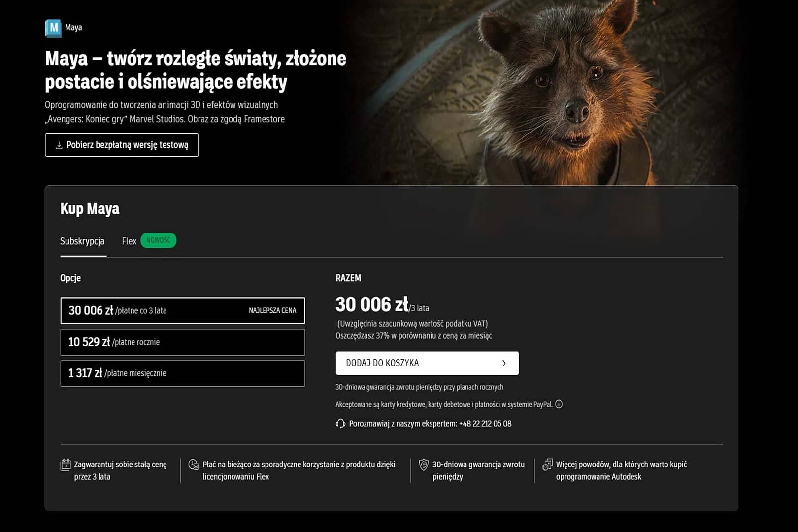Open link about fixed price for 3 years

[120, 470]
